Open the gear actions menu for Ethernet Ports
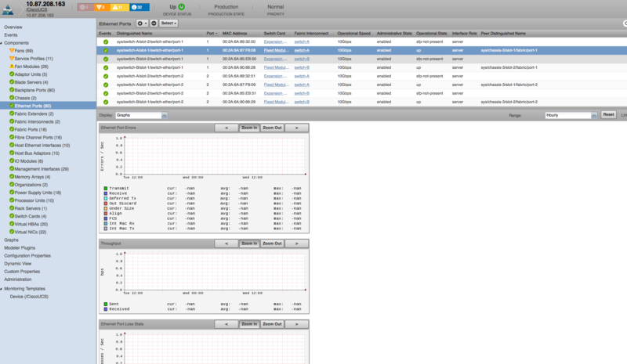 [142, 23]
